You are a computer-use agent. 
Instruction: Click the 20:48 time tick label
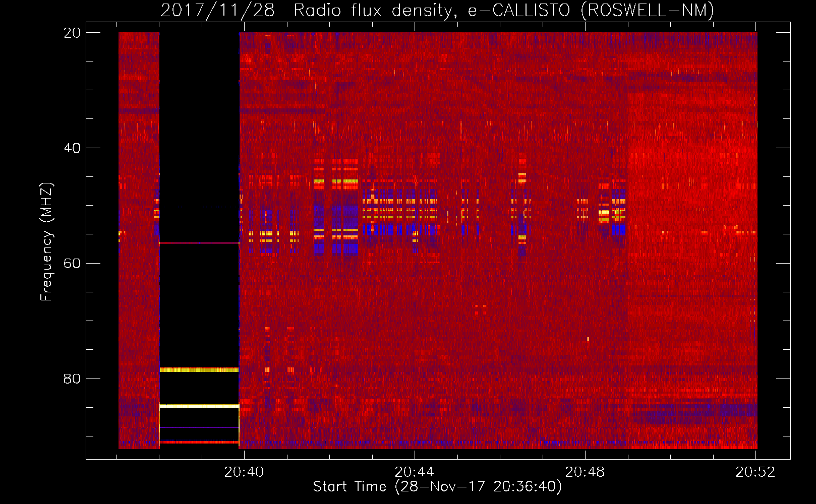585,472
